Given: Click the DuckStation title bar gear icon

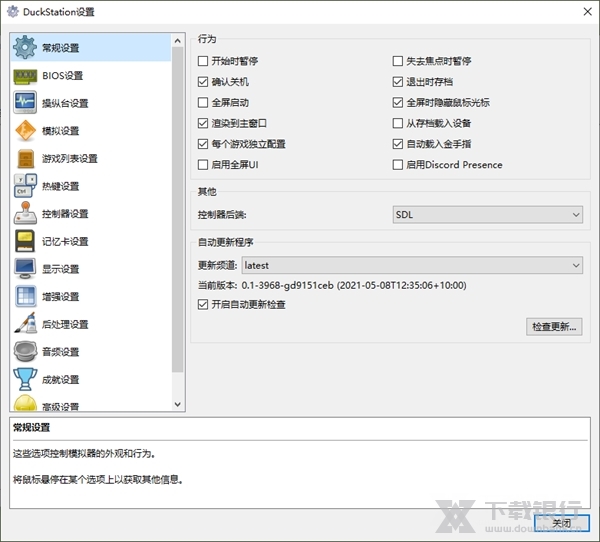Looking at the screenshot, I should click(13, 12).
